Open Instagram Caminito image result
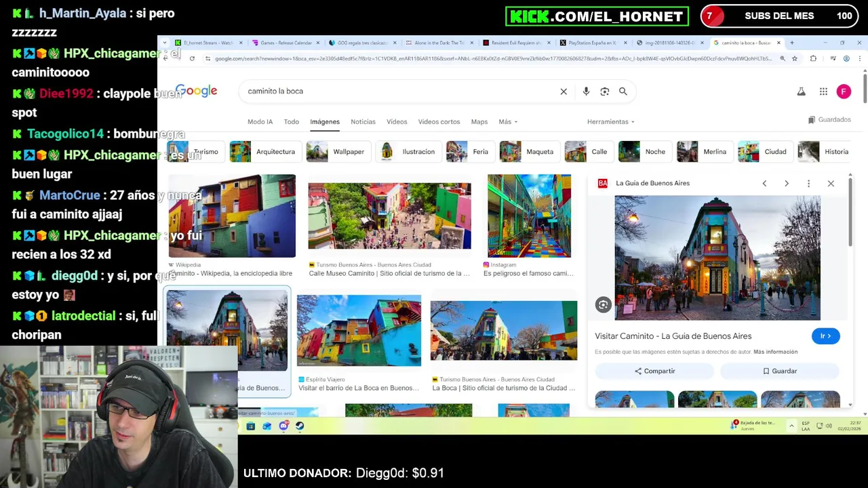The height and width of the screenshot is (488, 868). pos(529,216)
